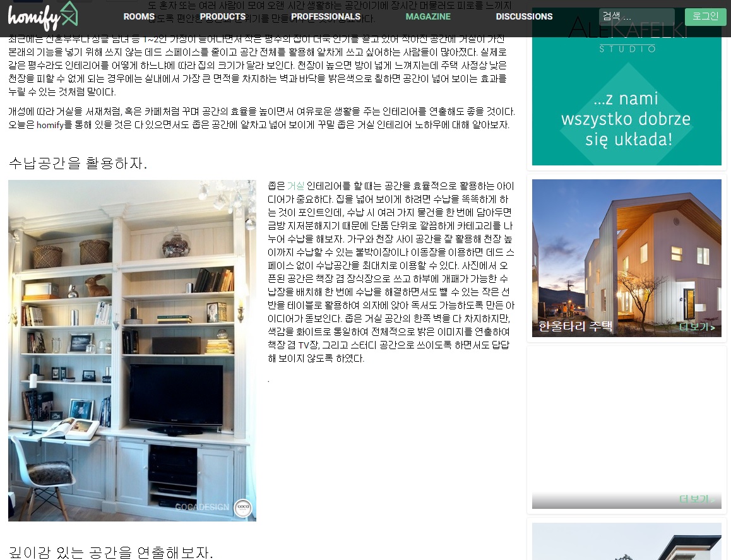The width and height of the screenshot is (731, 560).
Task: Focus the 검색 search field
Action: 636,17
